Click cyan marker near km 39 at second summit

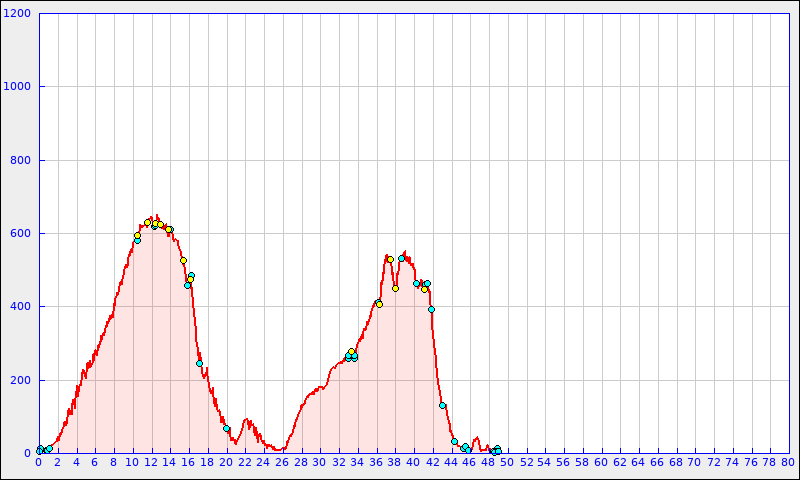pos(401,258)
